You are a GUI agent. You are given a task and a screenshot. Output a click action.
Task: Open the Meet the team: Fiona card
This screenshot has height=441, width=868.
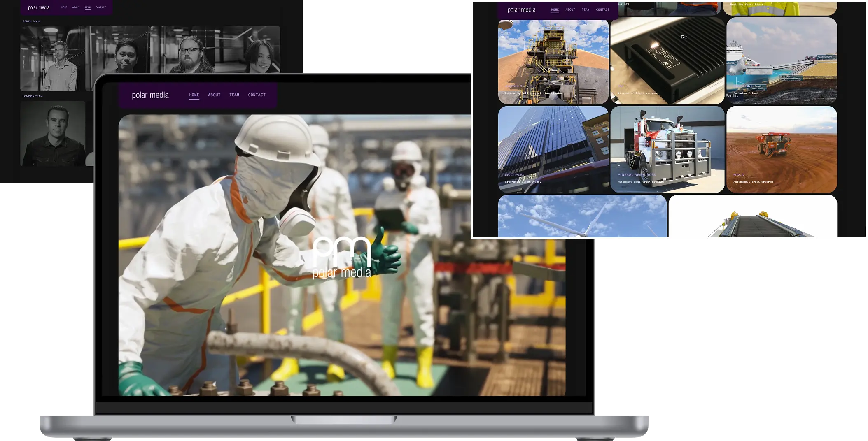coord(780,9)
